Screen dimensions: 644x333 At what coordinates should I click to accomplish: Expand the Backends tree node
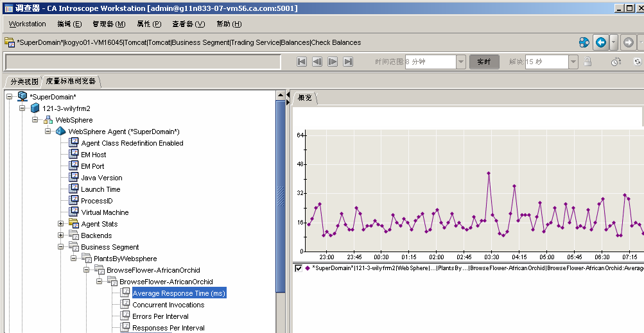pos(61,235)
